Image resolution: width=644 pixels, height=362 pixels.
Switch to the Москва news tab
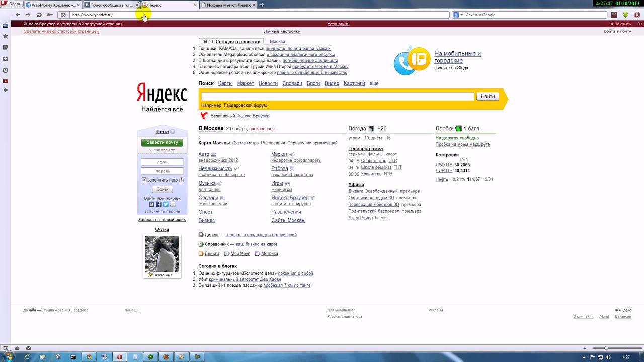[277, 41]
